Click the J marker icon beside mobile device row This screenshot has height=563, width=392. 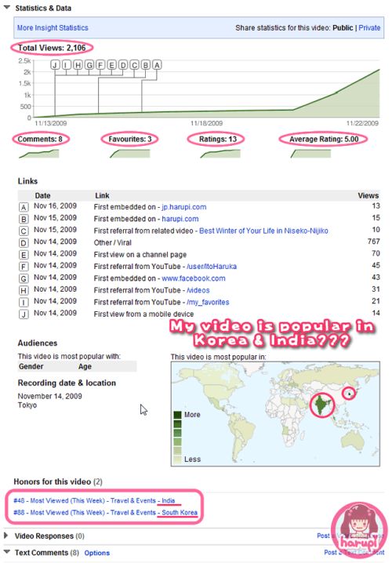point(24,314)
